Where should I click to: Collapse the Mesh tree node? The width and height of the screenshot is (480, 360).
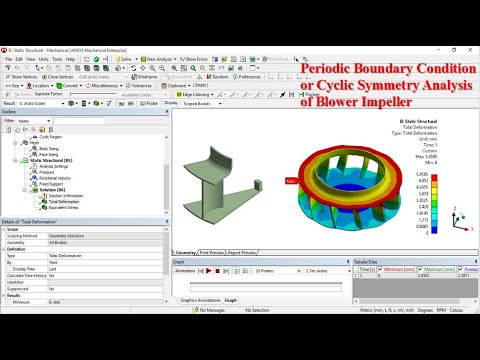tap(15, 143)
